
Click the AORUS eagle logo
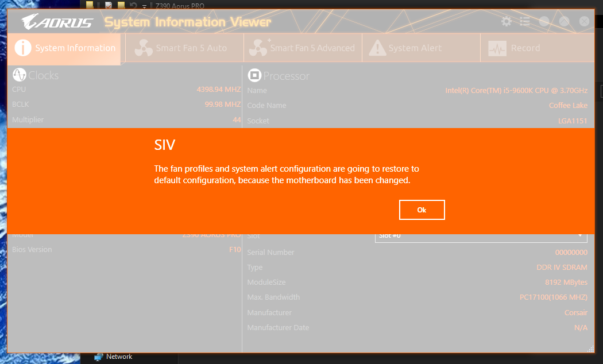click(57, 21)
